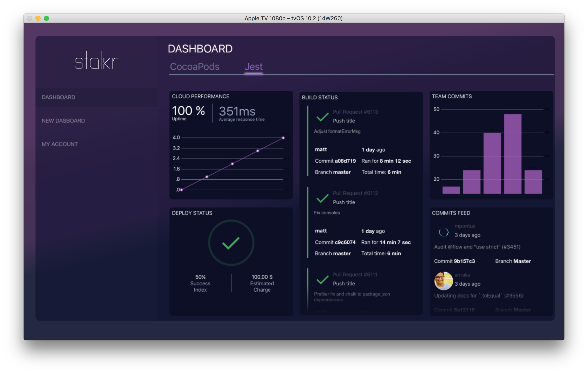This screenshot has width=588, height=374.
Task: Click the tallest bar in Team Commits
Action: click(x=513, y=154)
